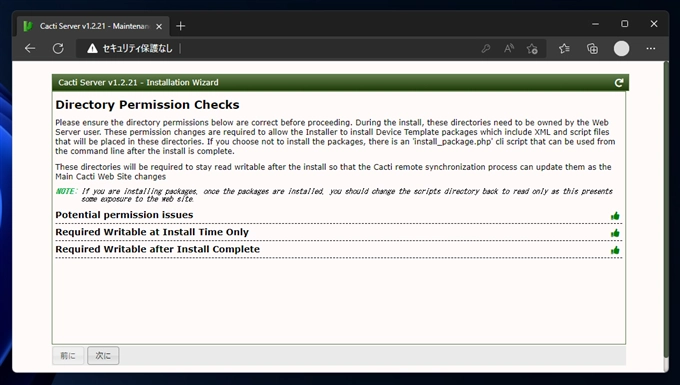Maximize the browser window
Image resolution: width=680 pixels, height=385 pixels.
point(624,24)
